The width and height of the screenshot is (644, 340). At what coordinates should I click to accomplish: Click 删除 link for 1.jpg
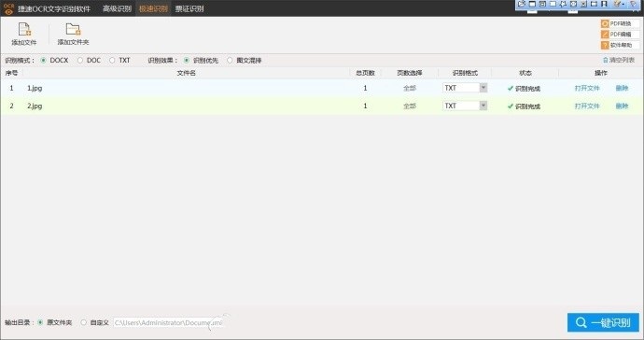[622, 88]
